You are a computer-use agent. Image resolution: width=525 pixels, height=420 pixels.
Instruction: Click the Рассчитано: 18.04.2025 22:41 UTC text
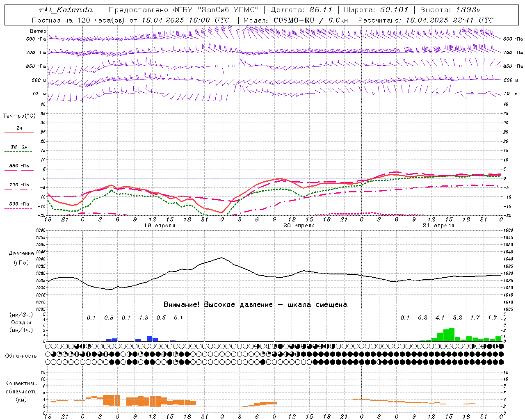426,20
